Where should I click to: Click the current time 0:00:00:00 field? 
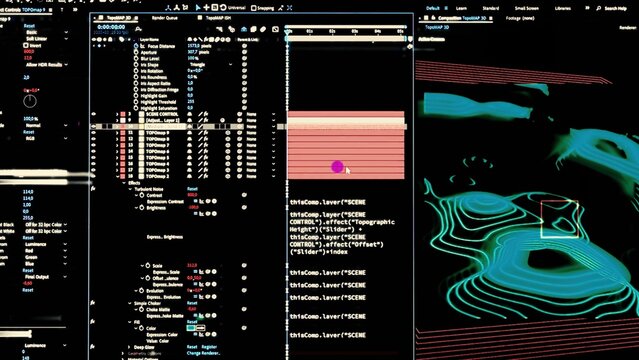(x=111, y=27)
